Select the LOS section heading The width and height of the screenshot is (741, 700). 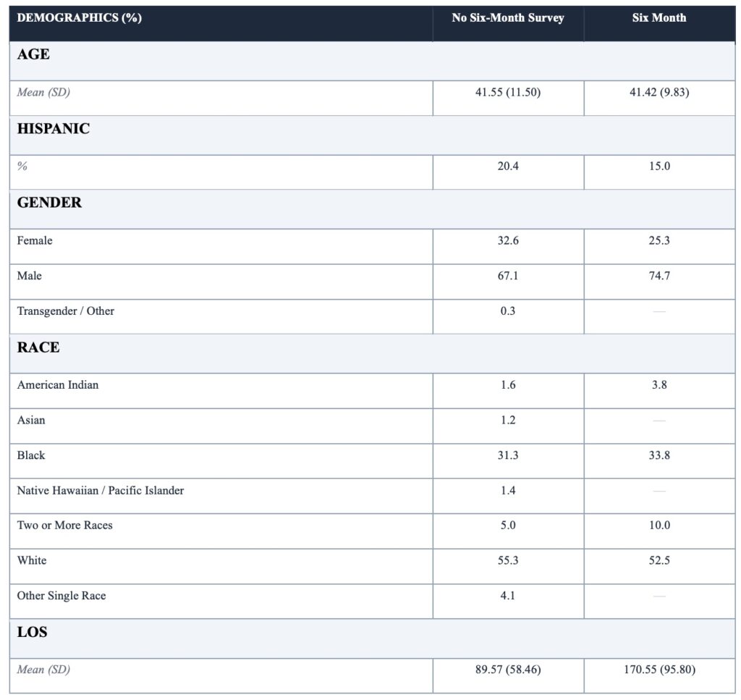tap(33, 632)
